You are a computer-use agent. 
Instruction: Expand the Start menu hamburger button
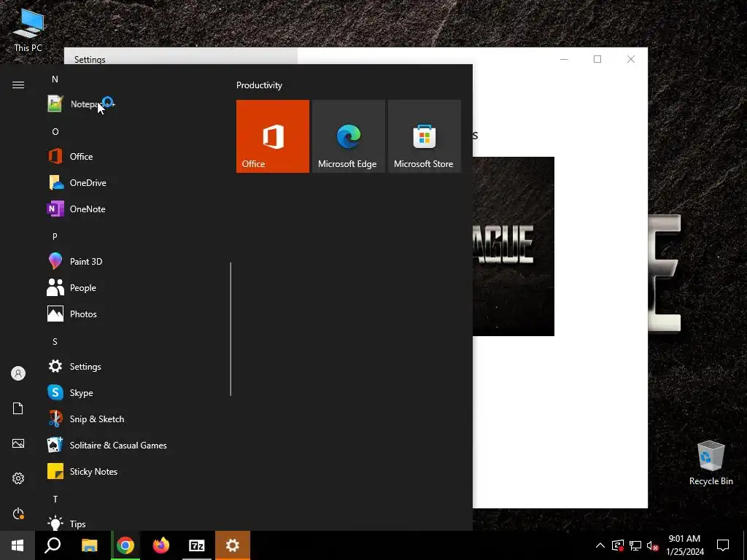pos(18,85)
